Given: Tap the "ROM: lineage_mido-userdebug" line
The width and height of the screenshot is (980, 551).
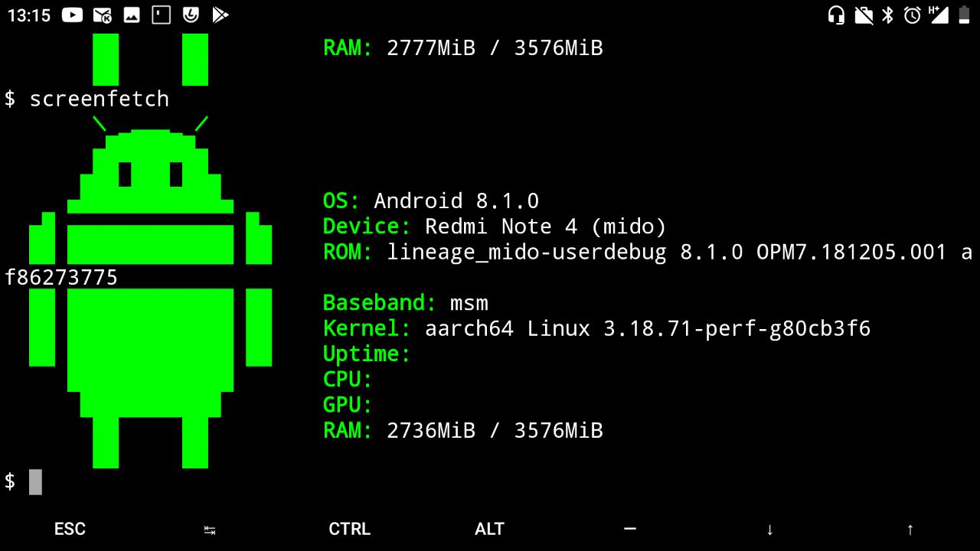Looking at the screenshot, I should 648,252.
